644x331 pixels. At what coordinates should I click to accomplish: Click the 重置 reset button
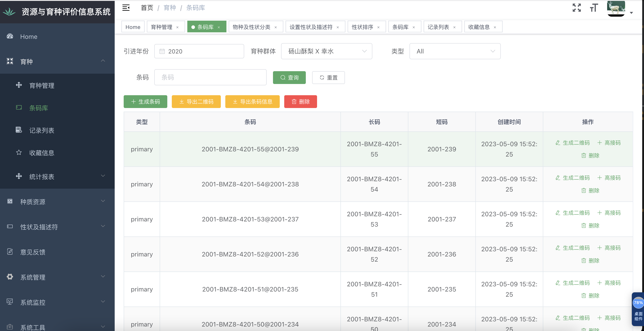[328, 77]
